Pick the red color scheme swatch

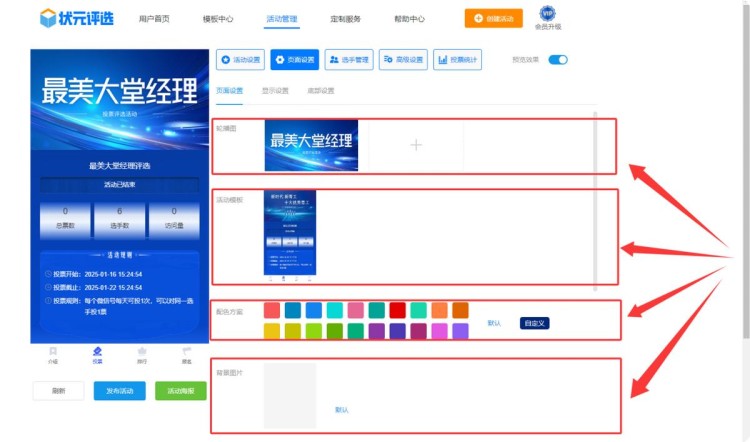click(x=397, y=310)
